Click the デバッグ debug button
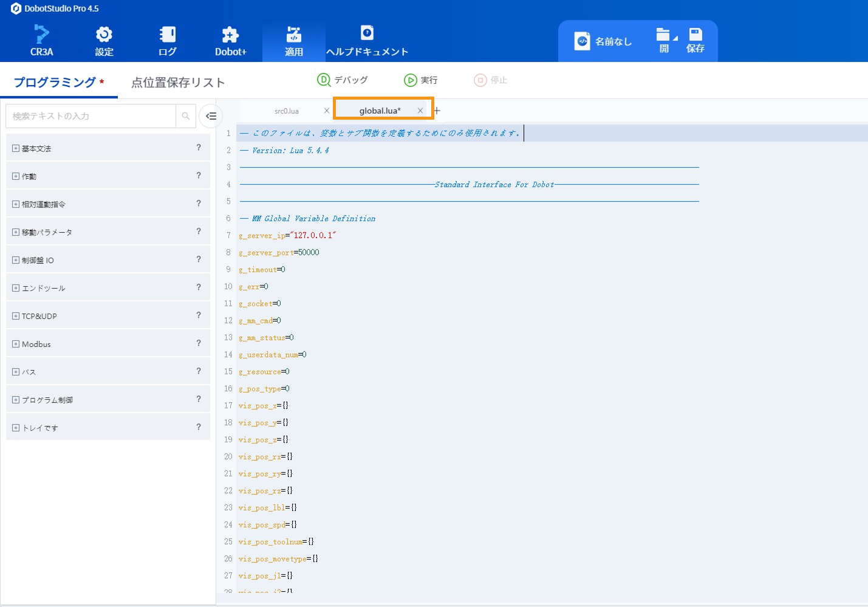The width and height of the screenshot is (868, 607). click(x=343, y=80)
